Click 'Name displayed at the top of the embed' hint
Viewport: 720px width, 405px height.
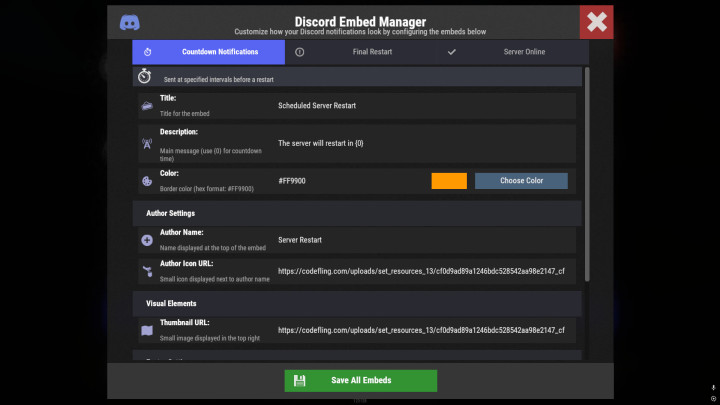pyautogui.click(x=213, y=248)
